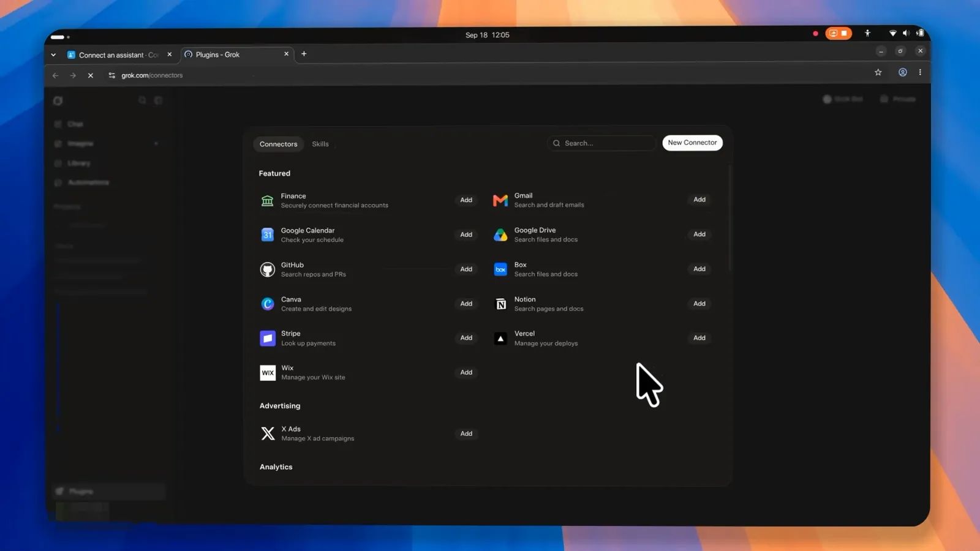The height and width of the screenshot is (551, 980).
Task: Click the Canva logo icon
Action: pos(267,304)
